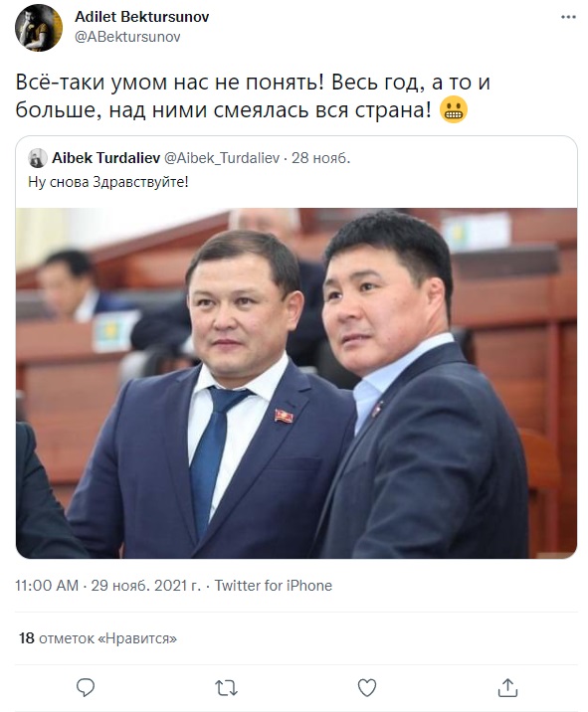Open Adilet Bektursunov's profile avatar

pos(39,28)
